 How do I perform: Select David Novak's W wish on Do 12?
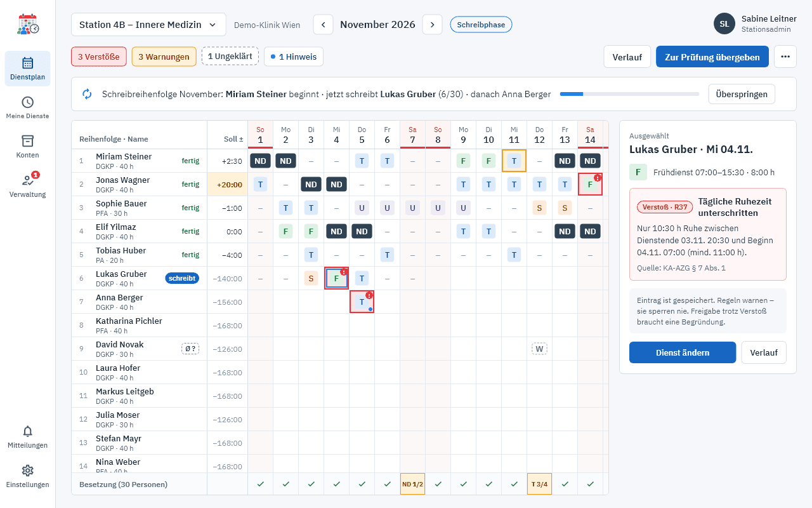(x=539, y=349)
